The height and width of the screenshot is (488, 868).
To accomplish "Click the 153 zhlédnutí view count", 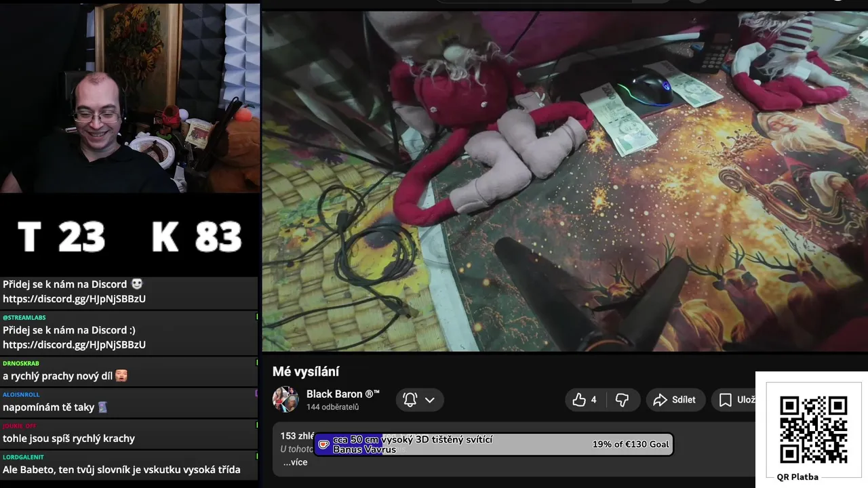I will 297,436.
